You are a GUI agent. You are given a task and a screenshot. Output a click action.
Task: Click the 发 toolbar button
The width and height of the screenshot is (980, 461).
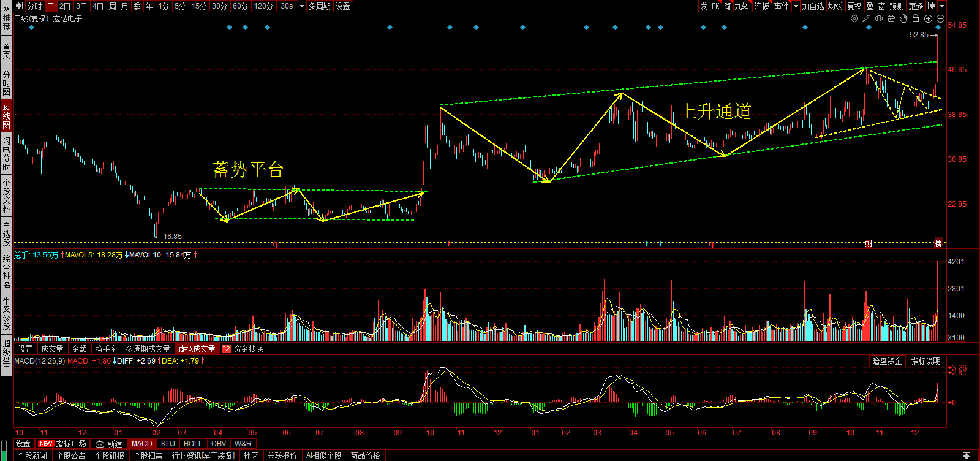point(703,6)
